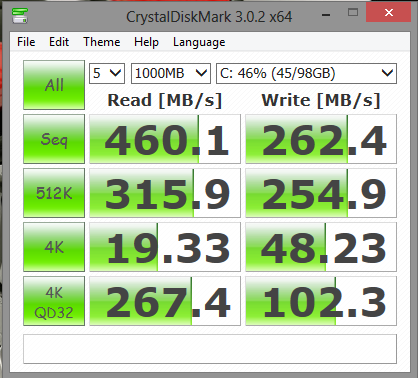Select the 4K QD32 write result 102.3

click(x=321, y=301)
